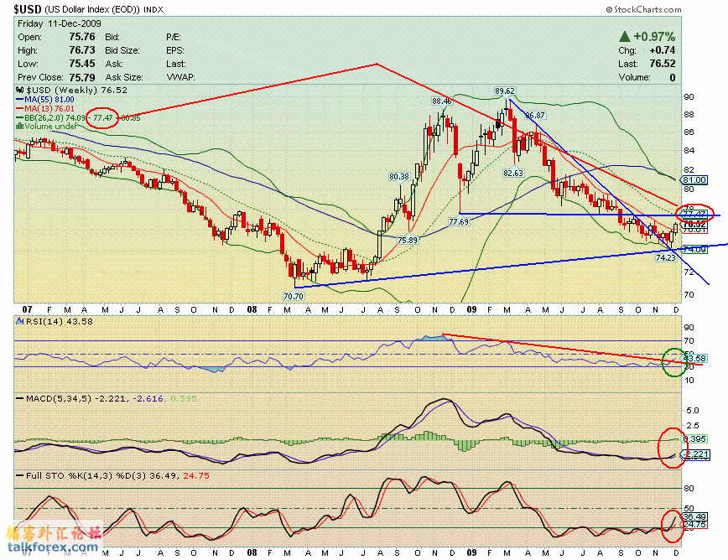Click the 86.87 price label
The width and height of the screenshot is (728, 560).
(x=535, y=115)
